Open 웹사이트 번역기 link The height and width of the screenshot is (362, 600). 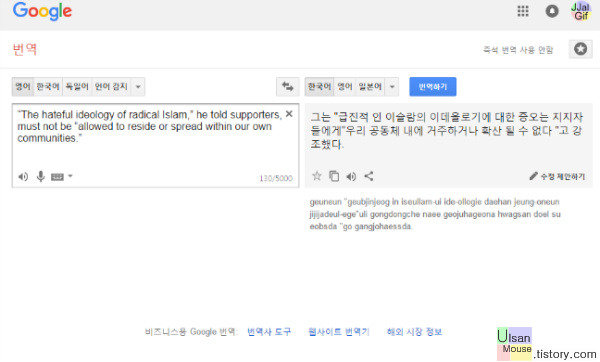(x=339, y=331)
